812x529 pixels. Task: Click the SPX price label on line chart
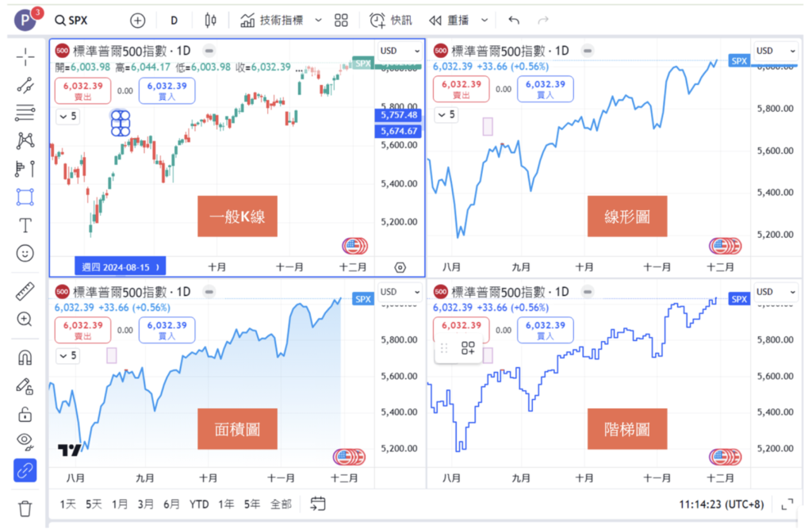pos(739,60)
